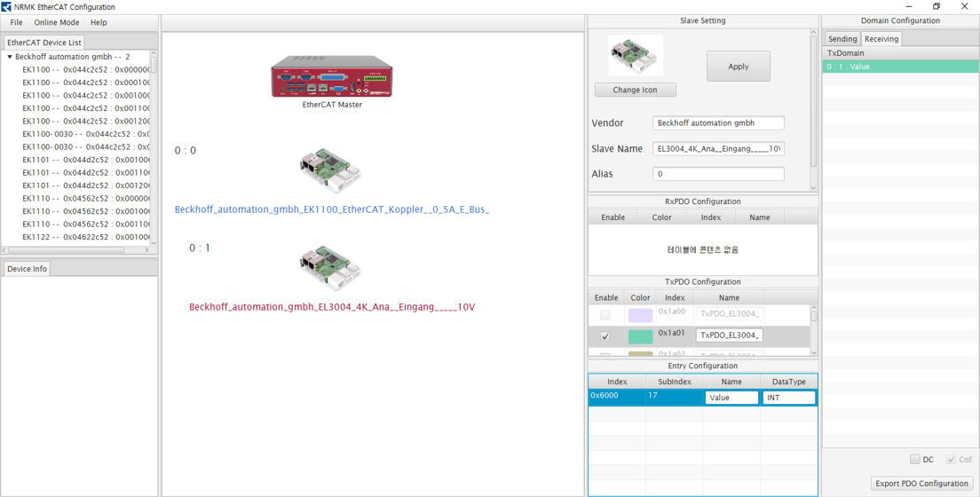Click the SubIndex column header in Entry Configuration
The height and width of the screenshot is (497, 980).
pos(675,382)
